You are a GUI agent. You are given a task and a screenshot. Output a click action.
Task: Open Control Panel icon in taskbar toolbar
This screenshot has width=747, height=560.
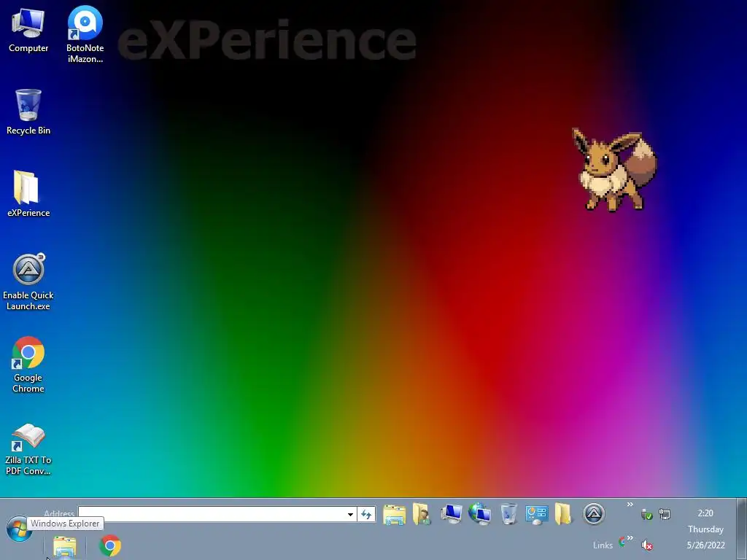point(537,515)
